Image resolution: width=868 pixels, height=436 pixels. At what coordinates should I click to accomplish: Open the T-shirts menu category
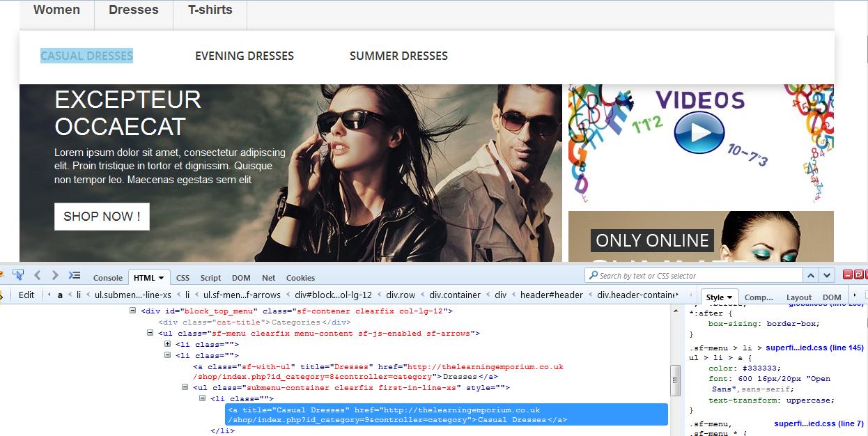(x=210, y=10)
